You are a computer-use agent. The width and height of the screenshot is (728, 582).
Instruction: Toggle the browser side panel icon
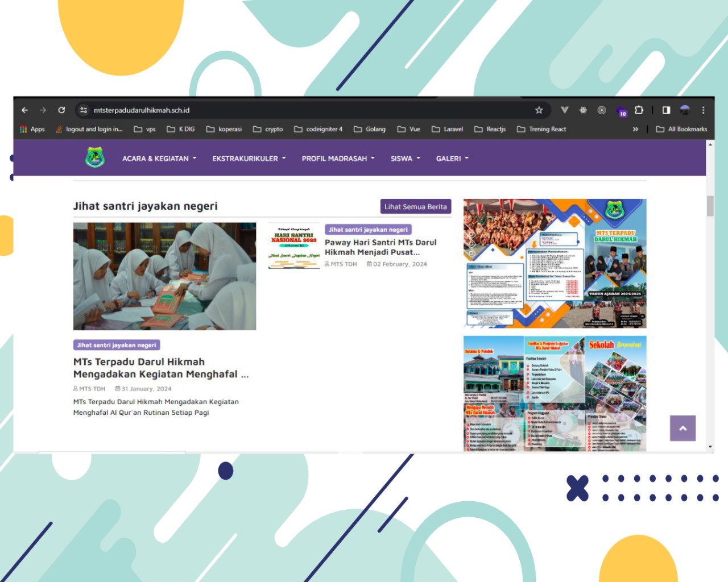click(666, 110)
